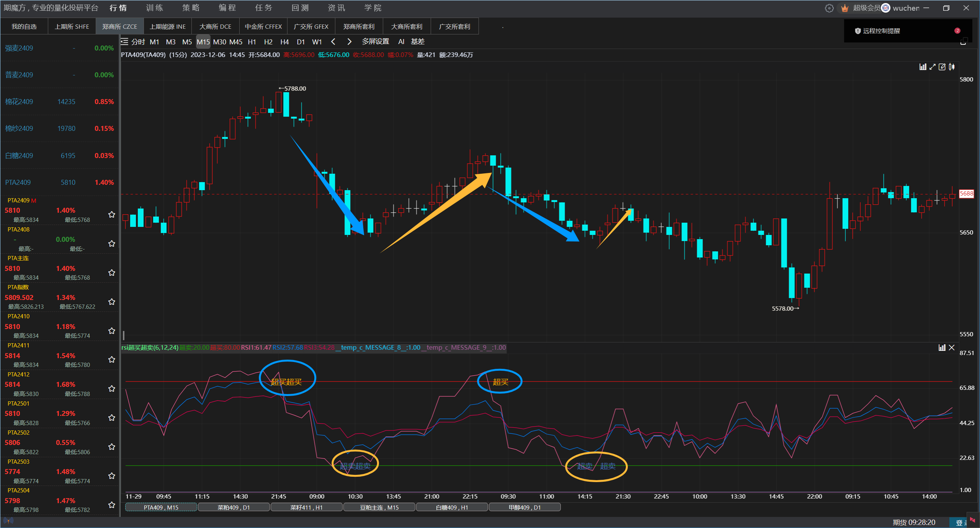The width and height of the screenshot is (980, 528).
Task: Switch to 大商所 DCE tab
Action: coord(216,26)
